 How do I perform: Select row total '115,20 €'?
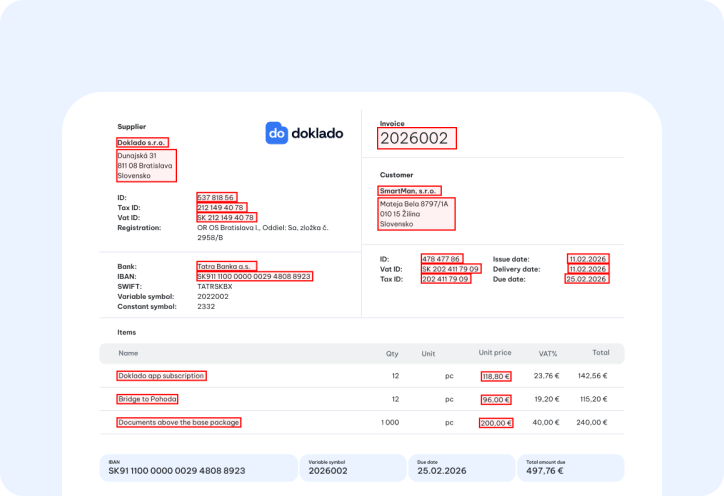tap(593, 399)
